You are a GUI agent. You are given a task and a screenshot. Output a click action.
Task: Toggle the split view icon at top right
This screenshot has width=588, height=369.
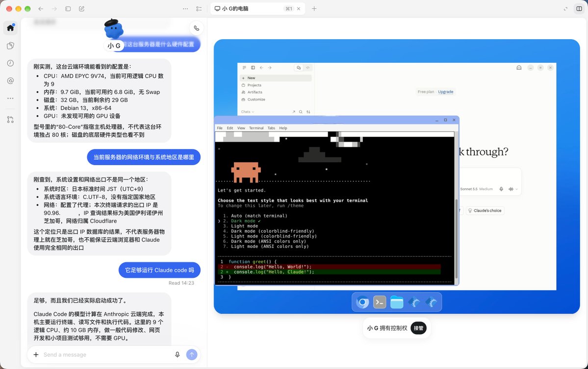click(x=579, y=9)
